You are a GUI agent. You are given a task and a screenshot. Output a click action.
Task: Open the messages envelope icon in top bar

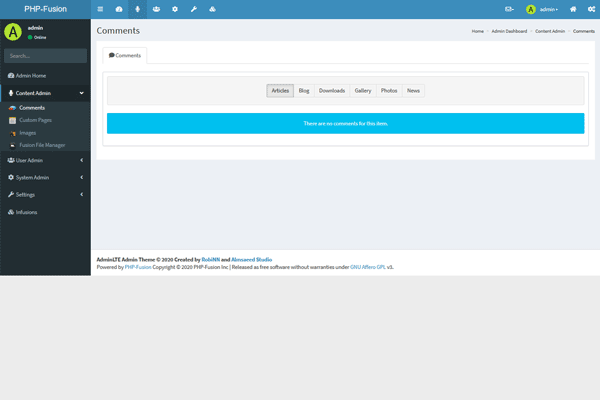pos(509,9)
